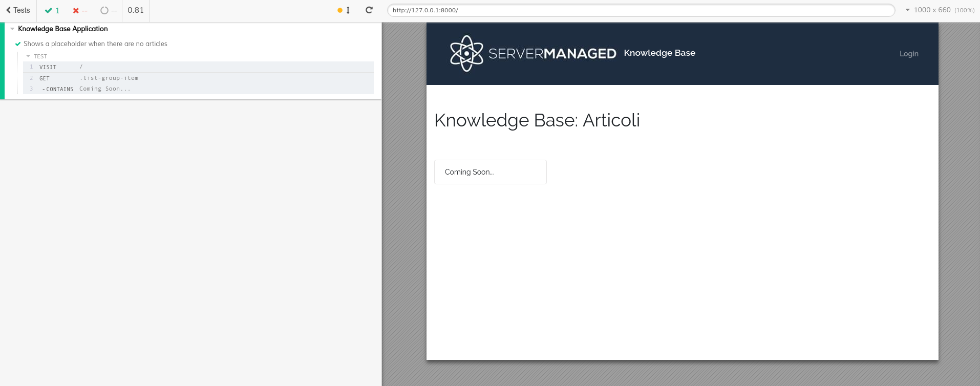980x386 pixels.
Task: Collapse the 'Knowledge Base Application' suite
Action: coord(12,29)
